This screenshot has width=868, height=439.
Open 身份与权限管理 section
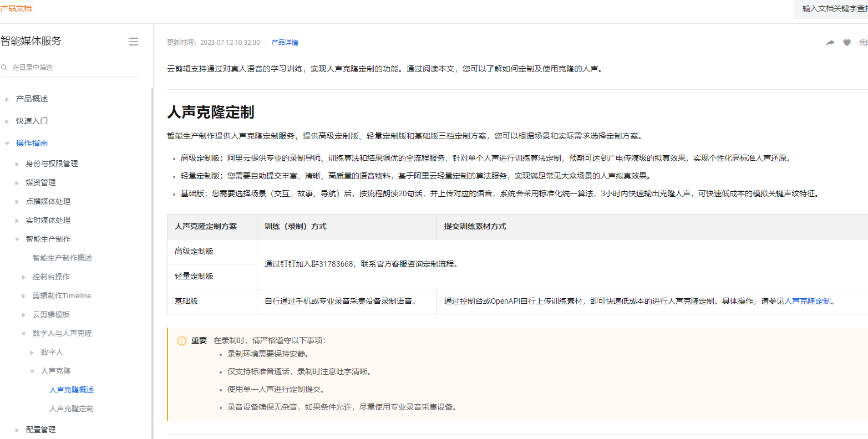coord(52,164)
